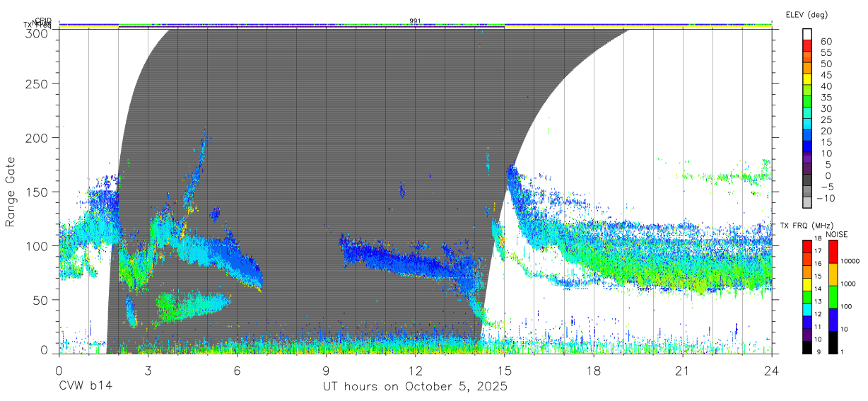Click the ELEV scale label 60
Screen dimensions: 868x401
point(826,42)
